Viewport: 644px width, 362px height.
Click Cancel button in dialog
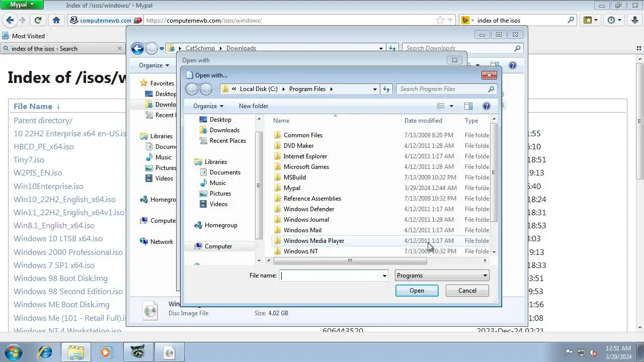[467, 291]
